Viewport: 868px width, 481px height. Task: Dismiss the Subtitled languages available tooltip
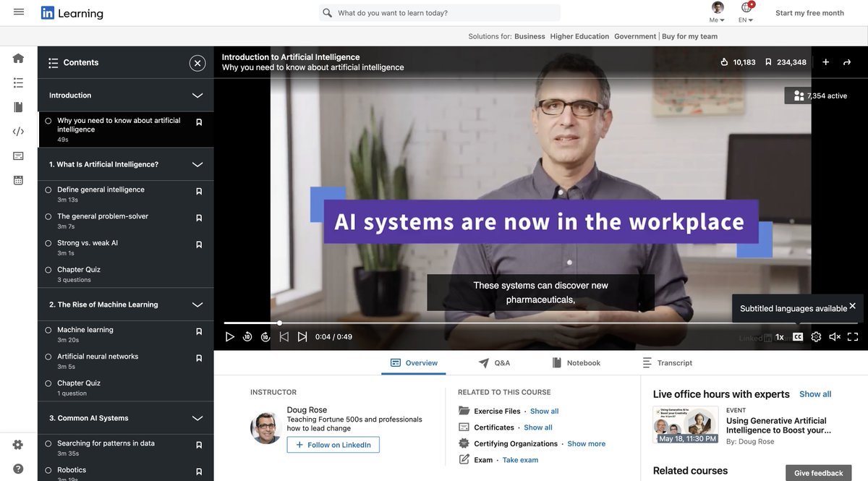[x=852, y=306]
